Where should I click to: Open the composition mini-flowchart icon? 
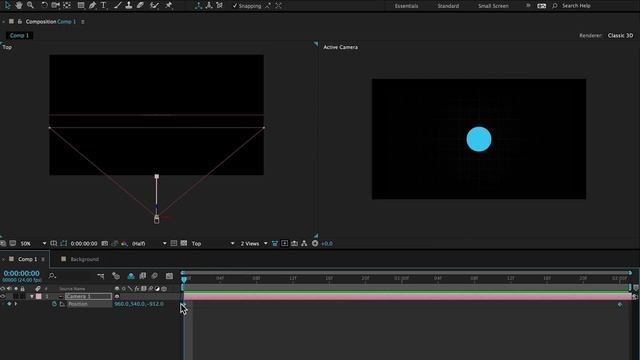click(101, 276)
